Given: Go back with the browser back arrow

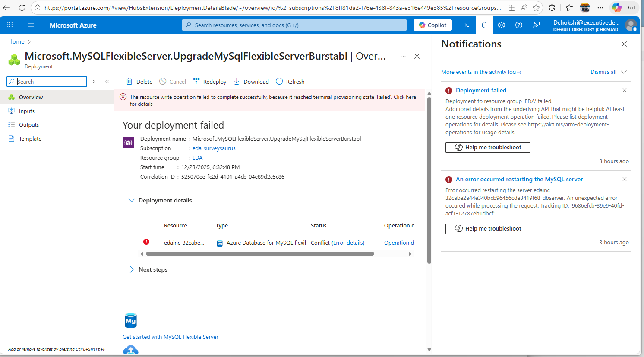Looking at the screenshot, I should [6, 8].
